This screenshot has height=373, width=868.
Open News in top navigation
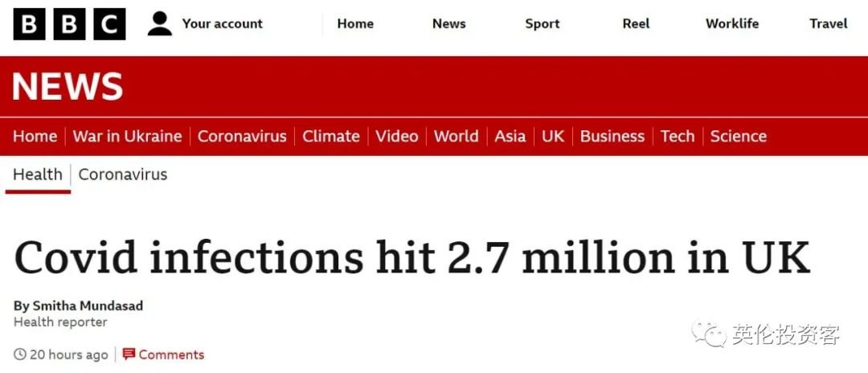pos(448,24)
